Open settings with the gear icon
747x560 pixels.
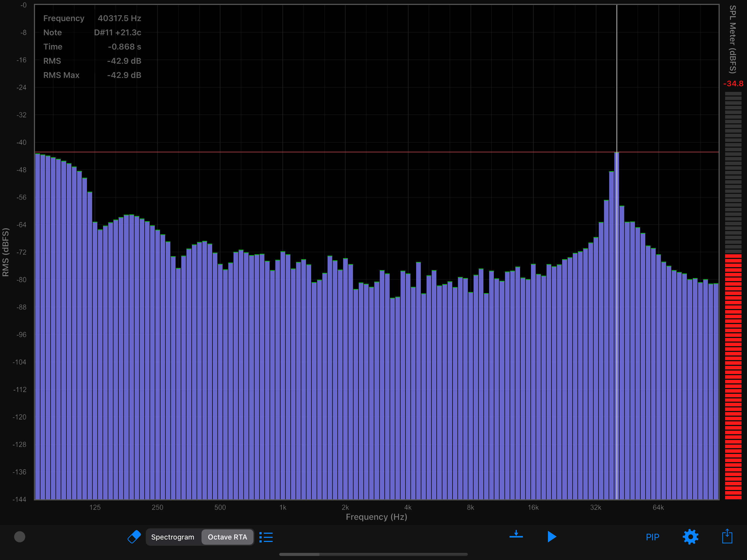click(690, 537)
